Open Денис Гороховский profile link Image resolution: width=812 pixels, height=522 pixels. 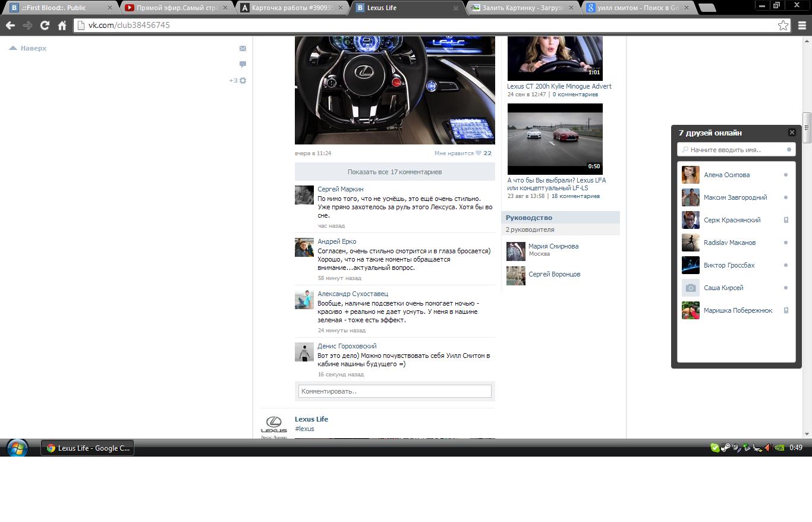pyautogui.click(x=347, y=346)
